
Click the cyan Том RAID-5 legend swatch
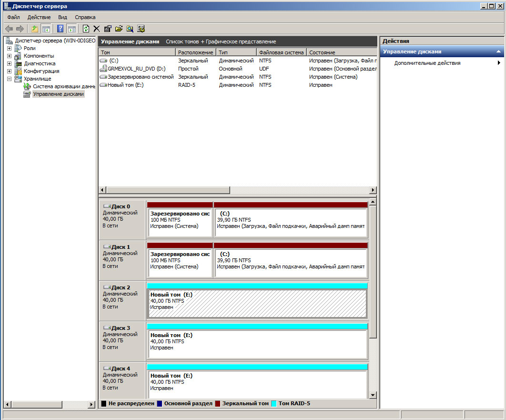point(273,403)
